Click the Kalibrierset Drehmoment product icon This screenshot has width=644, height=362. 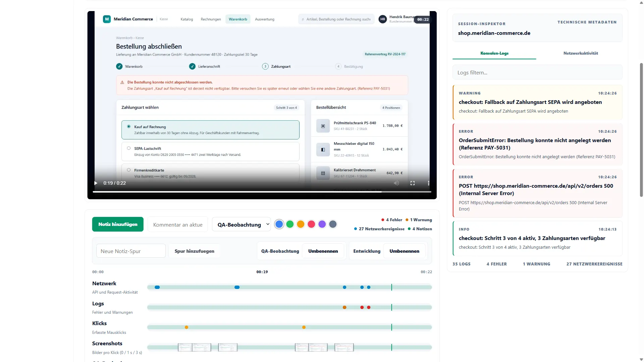[x=323, y=173]
